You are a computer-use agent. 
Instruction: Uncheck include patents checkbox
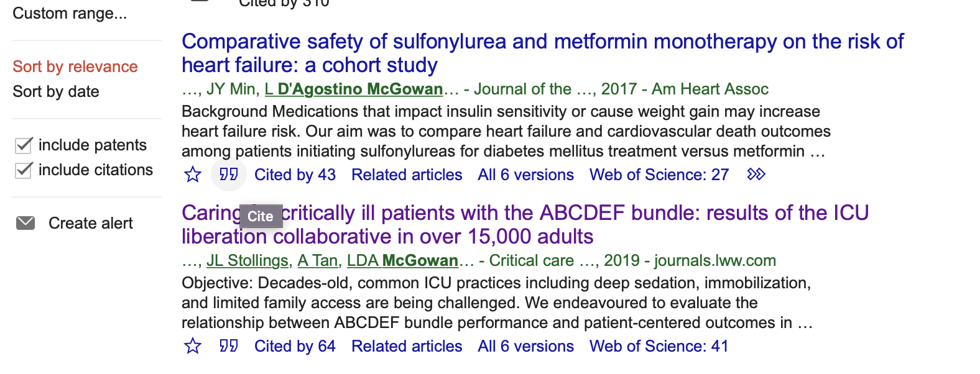pyautogui.click(x=23, y=145)
